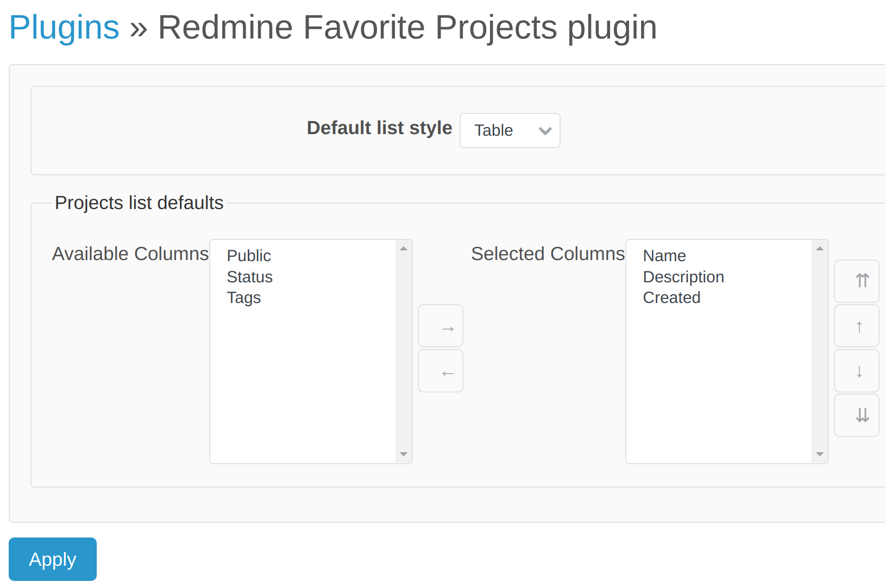Open the Plugins page link

pos(64,27)
